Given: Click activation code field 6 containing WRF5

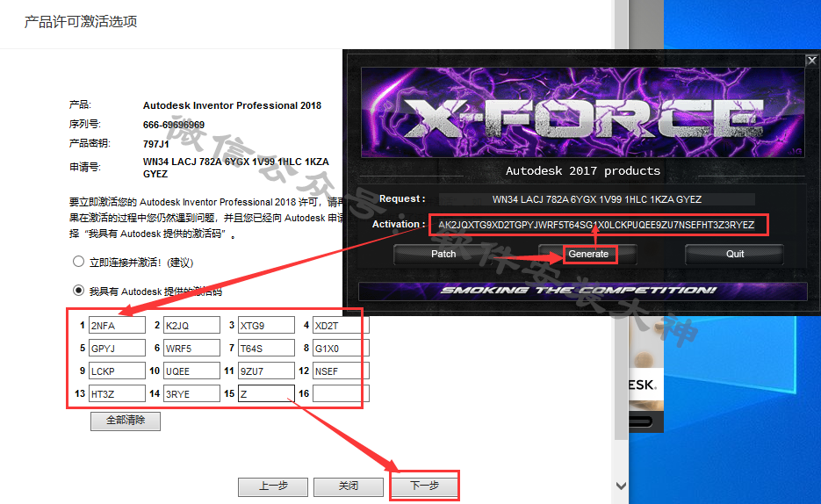Looking at the screenshot, I should point(191,348).
